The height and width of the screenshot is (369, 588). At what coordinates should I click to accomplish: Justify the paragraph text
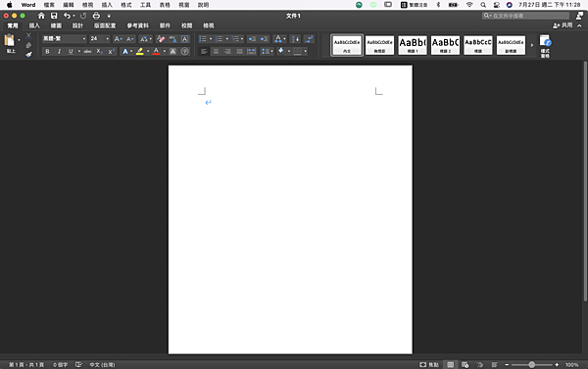click(x=240, y=51)
